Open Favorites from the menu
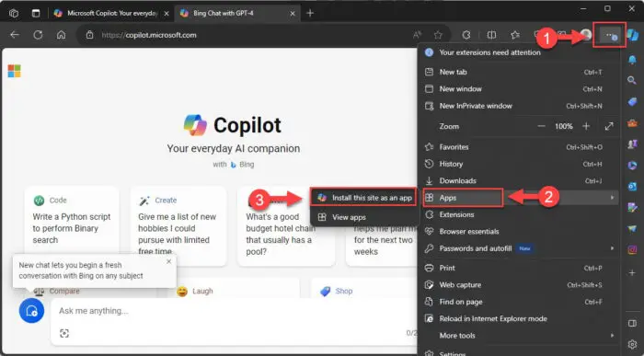 [519, 147]
